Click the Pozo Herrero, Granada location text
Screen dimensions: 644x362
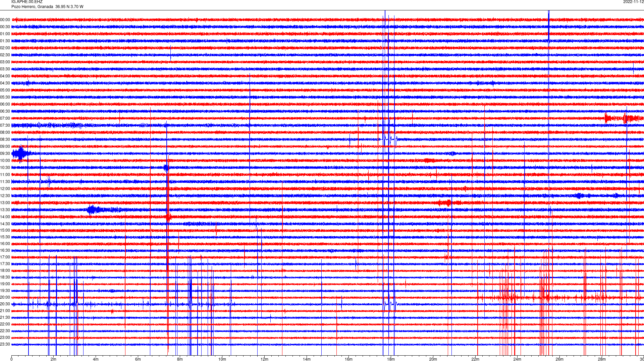[x=32, y=7]
